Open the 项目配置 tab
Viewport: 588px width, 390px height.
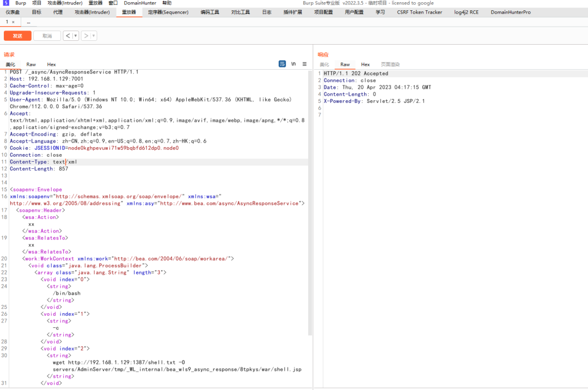(x=323, y=13)
